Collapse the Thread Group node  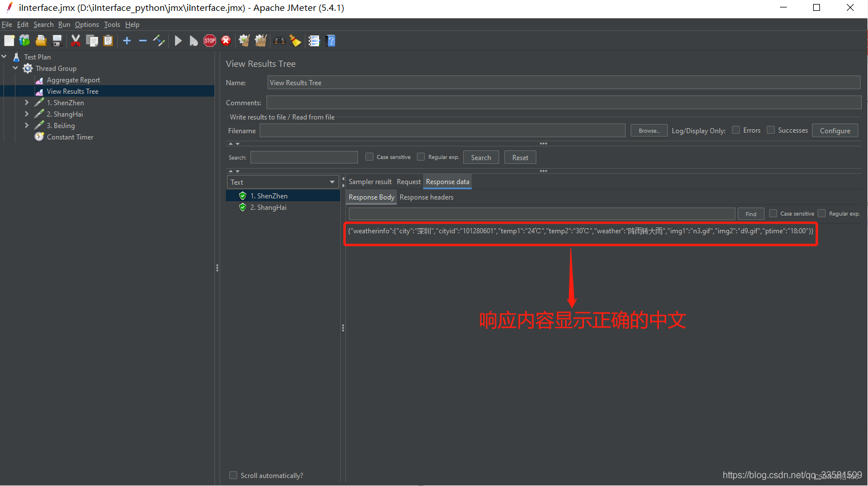click(x=15, y=68)
